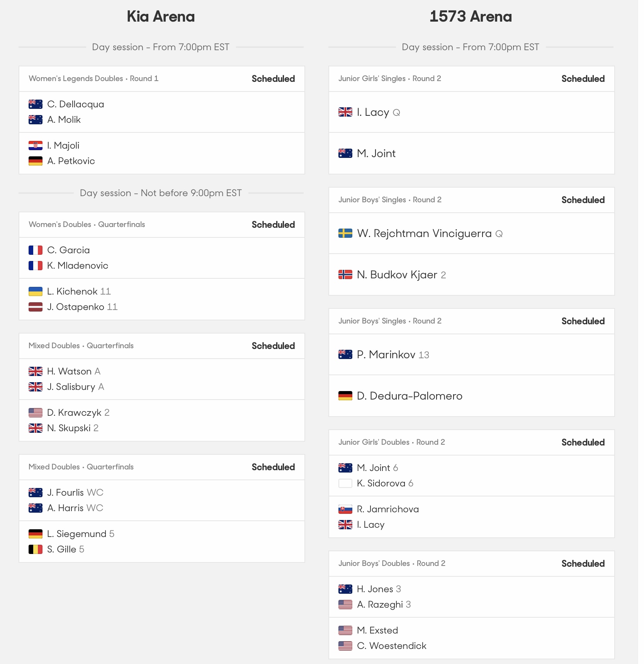
Task: Select player P. Marinkov
Action: pos(386,355)
